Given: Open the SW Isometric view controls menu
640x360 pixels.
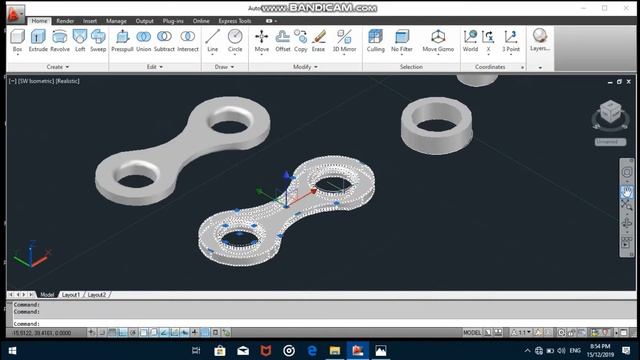Looking at the screenshot, I should pos(36,81).
